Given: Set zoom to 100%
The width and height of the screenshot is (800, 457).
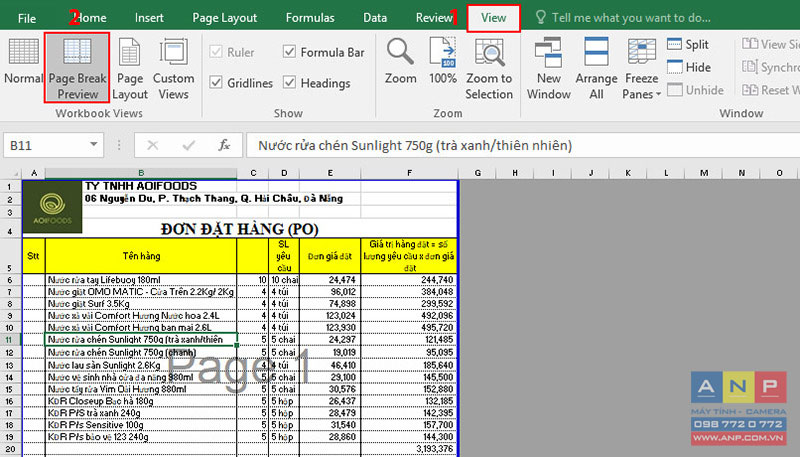Looking at the screenshot, I should pos(442,61).
